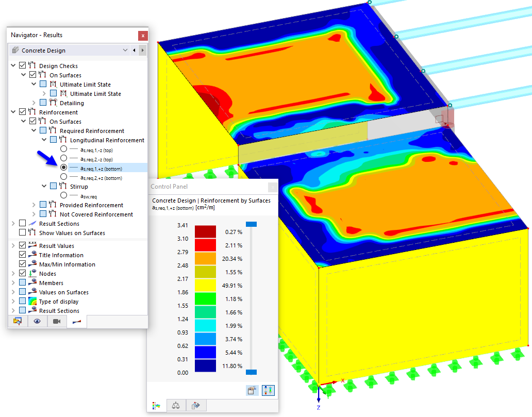Expand the Result Values node
Screen dimensions: 532x417
tap(13, 245)
